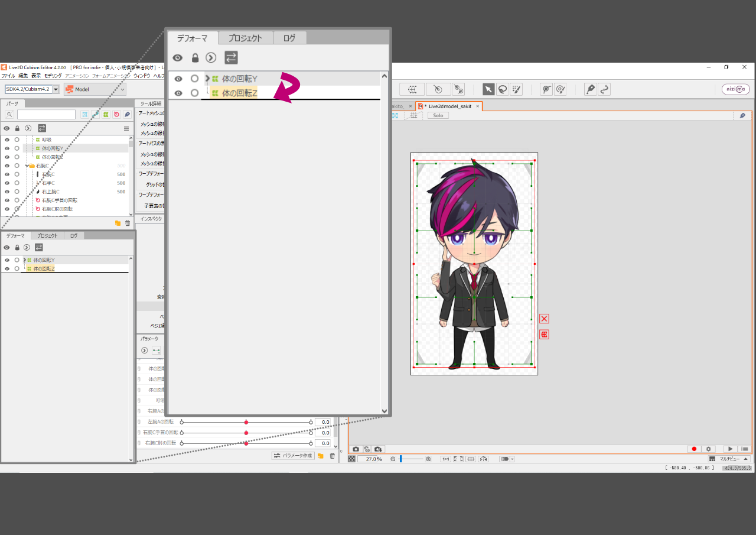Open the art path pen tool
This screenshot has height=535, width=756.
click(590, 89)
